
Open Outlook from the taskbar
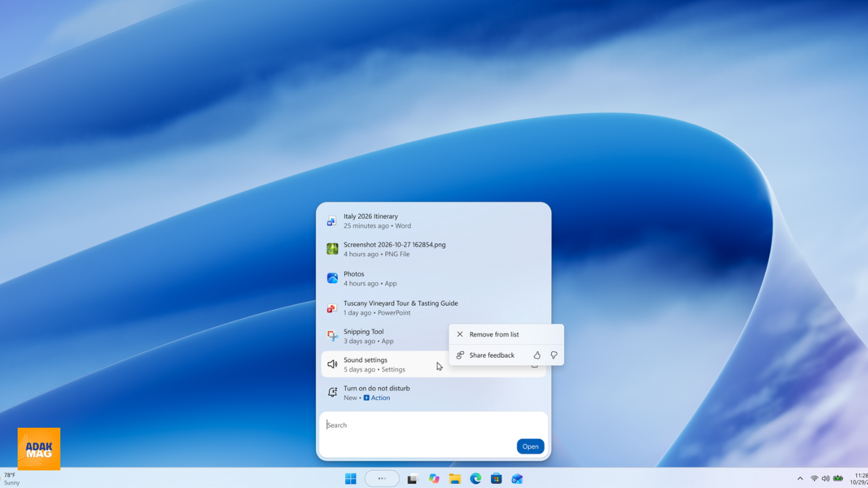(x=517, y=479)
